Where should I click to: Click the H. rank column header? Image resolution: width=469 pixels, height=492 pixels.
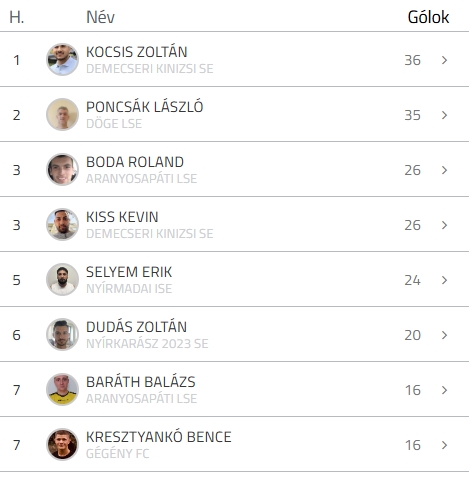pyautogui.click(x=17, y=17)
